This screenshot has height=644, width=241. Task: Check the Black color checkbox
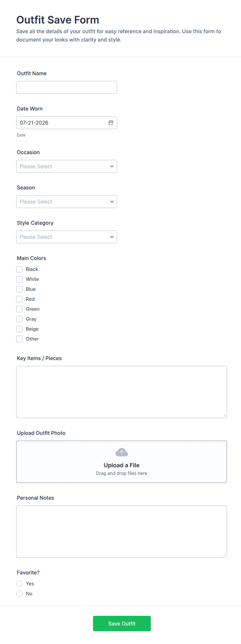(x=19, y=269)
